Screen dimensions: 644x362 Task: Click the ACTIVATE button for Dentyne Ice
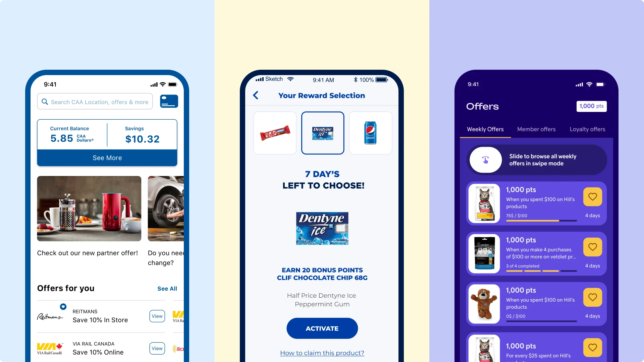click(322, 328)
